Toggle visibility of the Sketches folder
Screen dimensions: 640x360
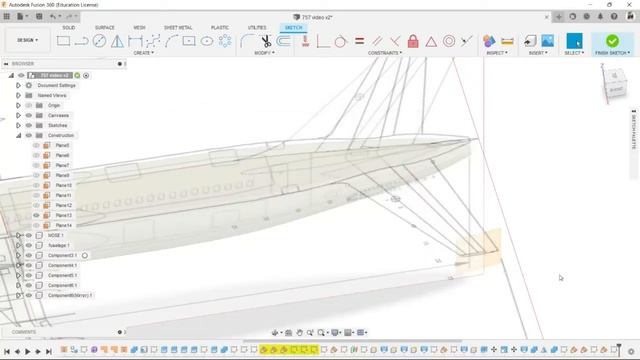pos(29,125)
